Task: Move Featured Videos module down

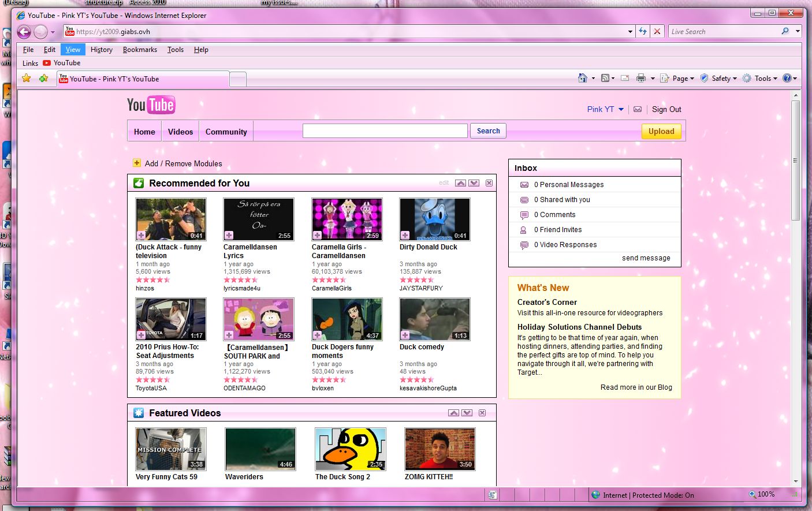Action: (x=467, y=413)
